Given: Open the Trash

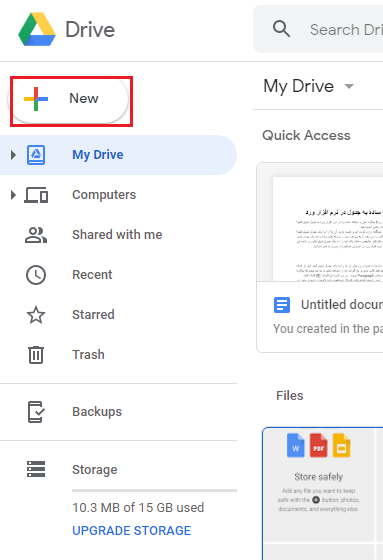Looking at the screenshot, I should coord(88,355).
